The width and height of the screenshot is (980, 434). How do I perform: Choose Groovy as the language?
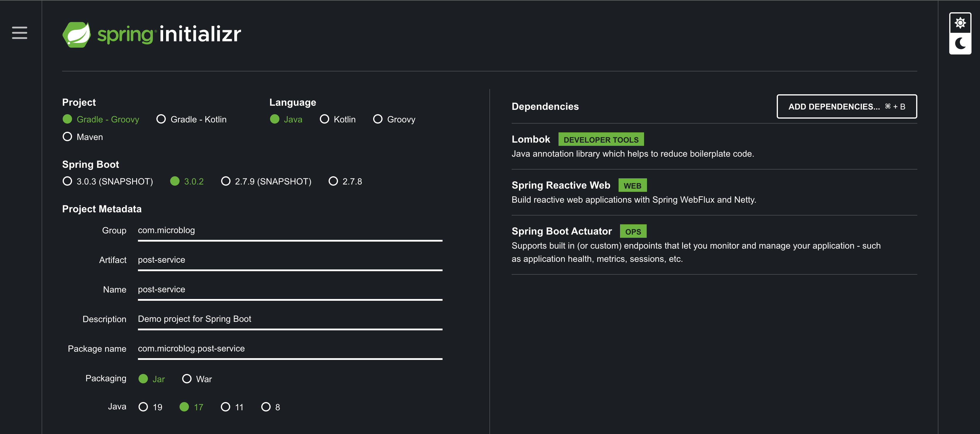click(x=378, y=119)
